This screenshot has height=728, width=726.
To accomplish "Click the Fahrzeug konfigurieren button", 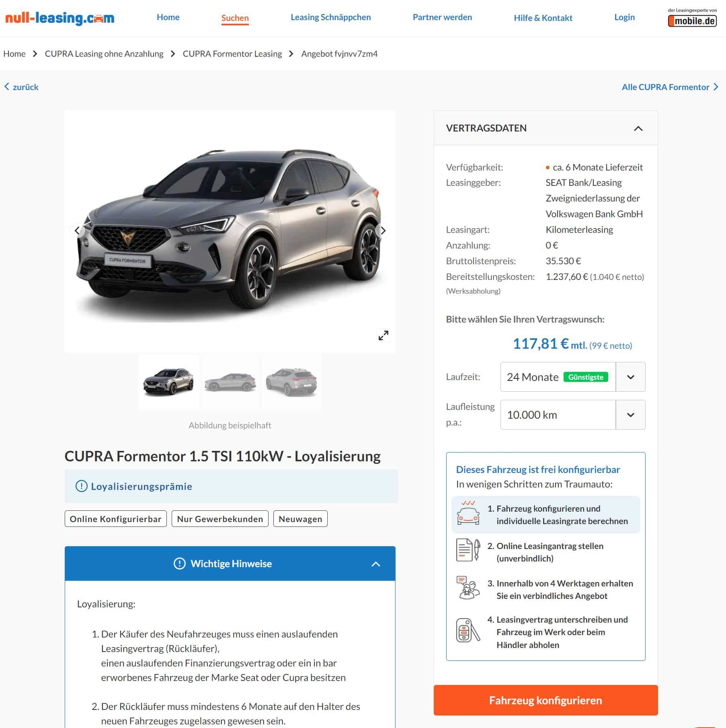I will pyautogui.click(x=546, y=700).
